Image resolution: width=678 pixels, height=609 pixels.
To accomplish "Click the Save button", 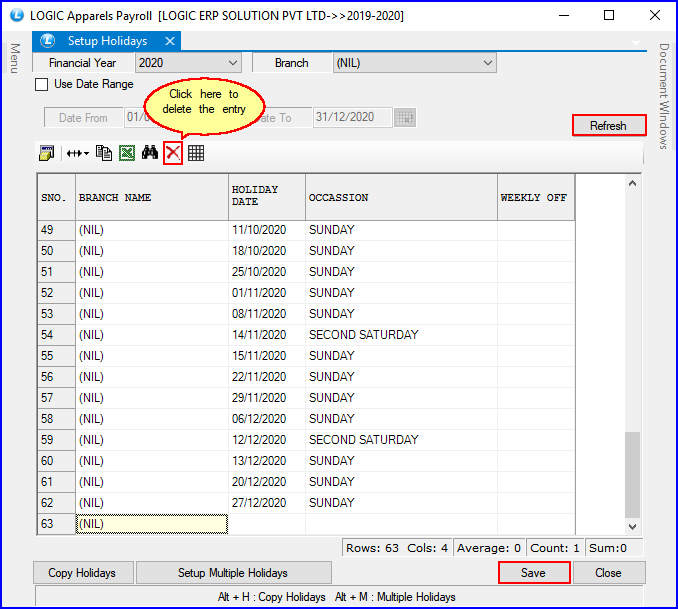I will point(534,573).
